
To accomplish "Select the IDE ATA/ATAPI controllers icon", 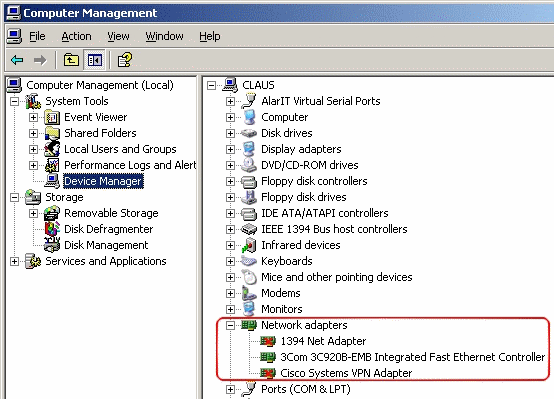I will [249, 213].
